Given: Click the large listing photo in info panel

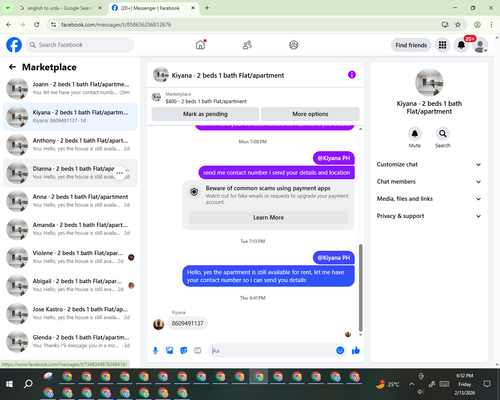Looking at the screenshot, I should 429,82.
